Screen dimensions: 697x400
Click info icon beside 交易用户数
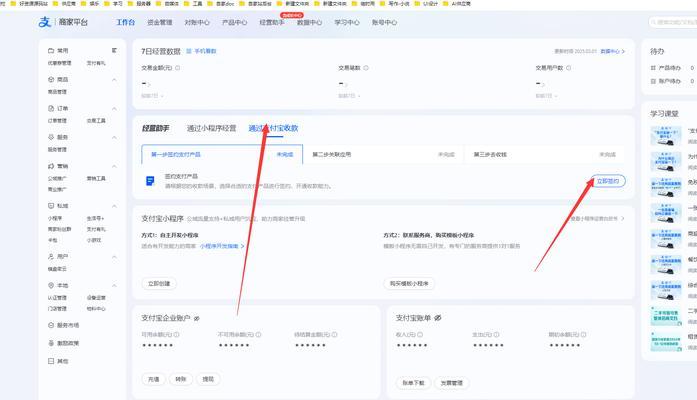tap(569, 68)
